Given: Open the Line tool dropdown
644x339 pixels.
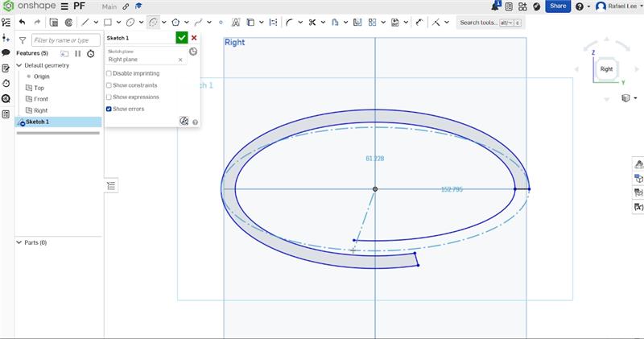Looking at the screenshot, I should [96, 23].
